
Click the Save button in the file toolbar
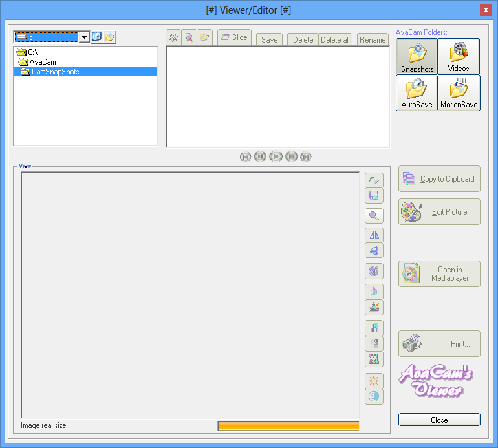point(269,39)
